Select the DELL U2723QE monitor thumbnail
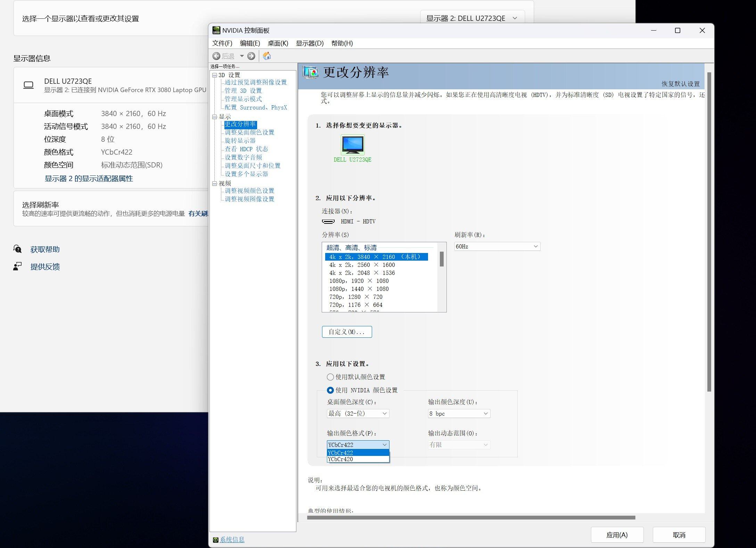Image resolution: width=756 pixels, height=548 pixels. (353, 145)
